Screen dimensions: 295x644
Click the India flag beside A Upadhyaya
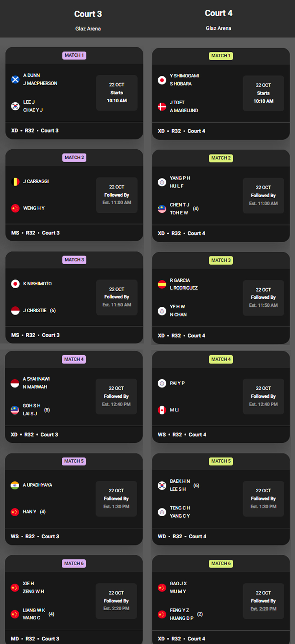click(x=15, y=485)
